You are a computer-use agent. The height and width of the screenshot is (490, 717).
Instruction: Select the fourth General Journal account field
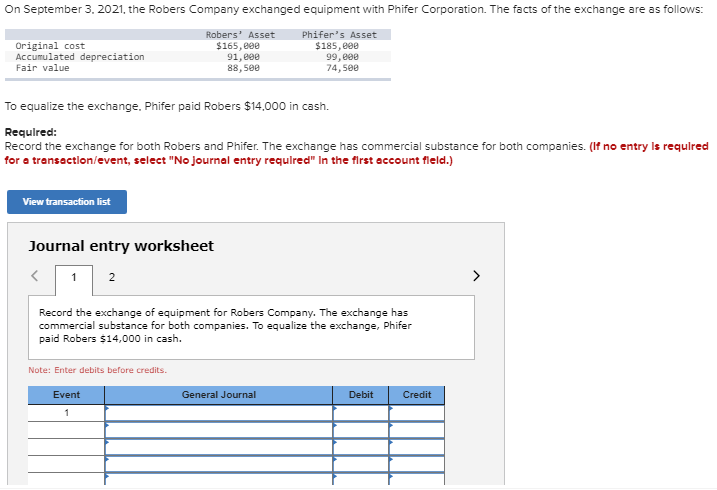click(219, 463)
